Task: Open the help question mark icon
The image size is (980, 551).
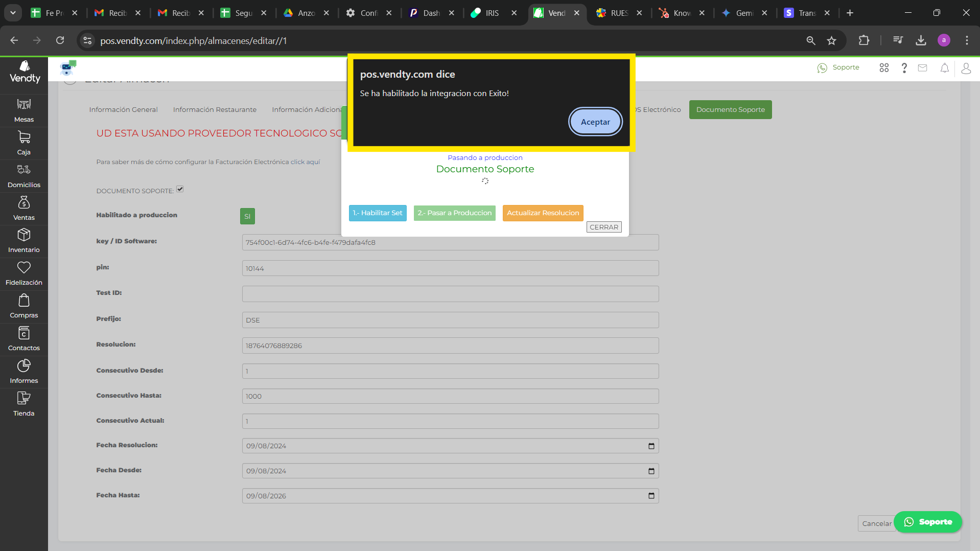Action: 904,68
